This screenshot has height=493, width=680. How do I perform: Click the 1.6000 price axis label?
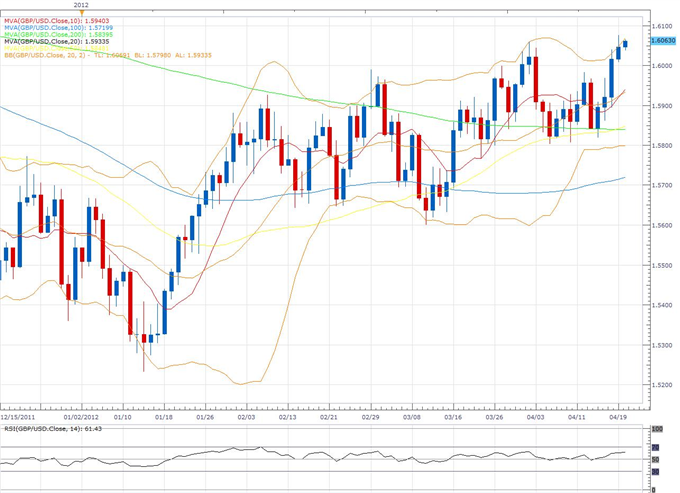[x=662, y=66]
